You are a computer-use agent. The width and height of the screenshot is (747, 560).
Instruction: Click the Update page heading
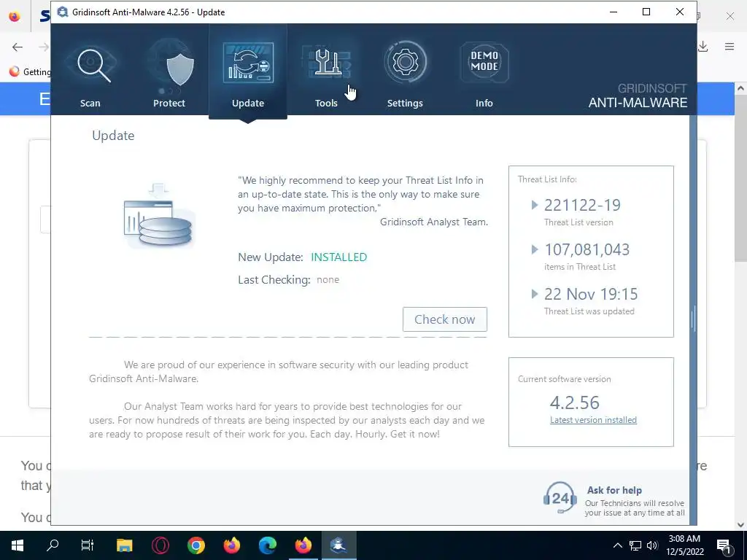[x=113, y=136]
